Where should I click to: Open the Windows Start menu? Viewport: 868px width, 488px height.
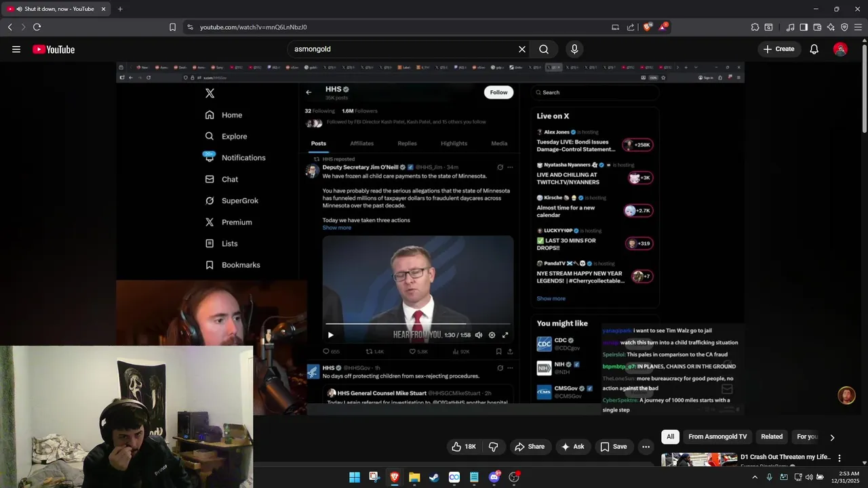point(355,477)
